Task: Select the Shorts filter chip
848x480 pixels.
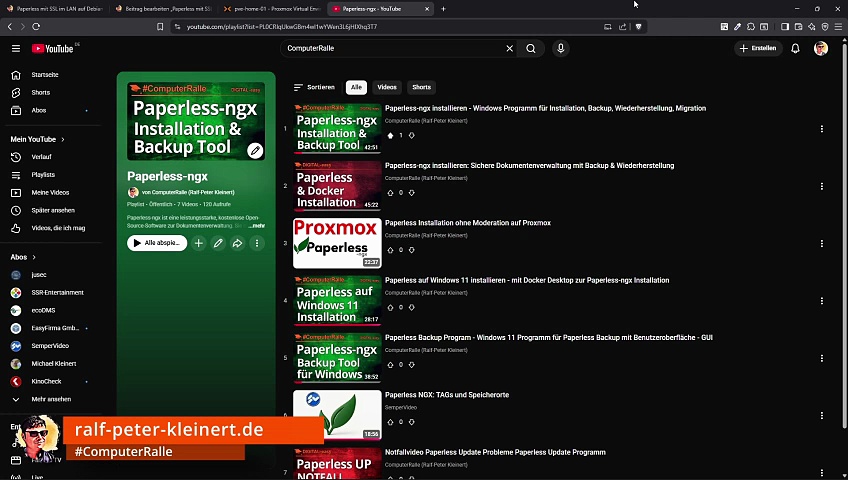Action: [x=421, y=87]
